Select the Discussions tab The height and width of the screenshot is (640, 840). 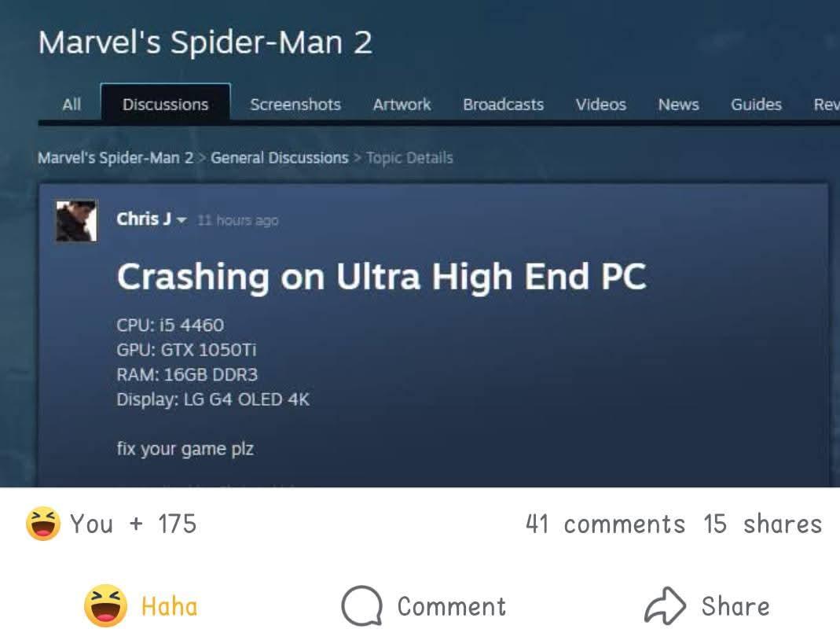(x=166, y=104)
